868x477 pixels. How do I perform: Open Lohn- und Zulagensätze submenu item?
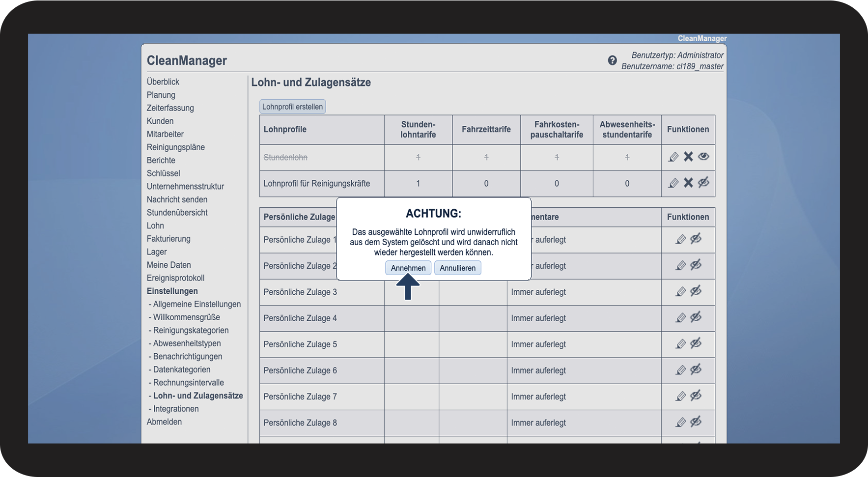tap(198, 396)
